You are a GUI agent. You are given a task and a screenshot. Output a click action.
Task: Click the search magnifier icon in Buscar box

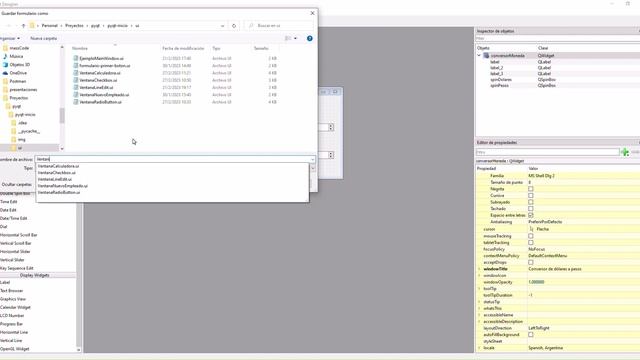[x=251, y=26]
